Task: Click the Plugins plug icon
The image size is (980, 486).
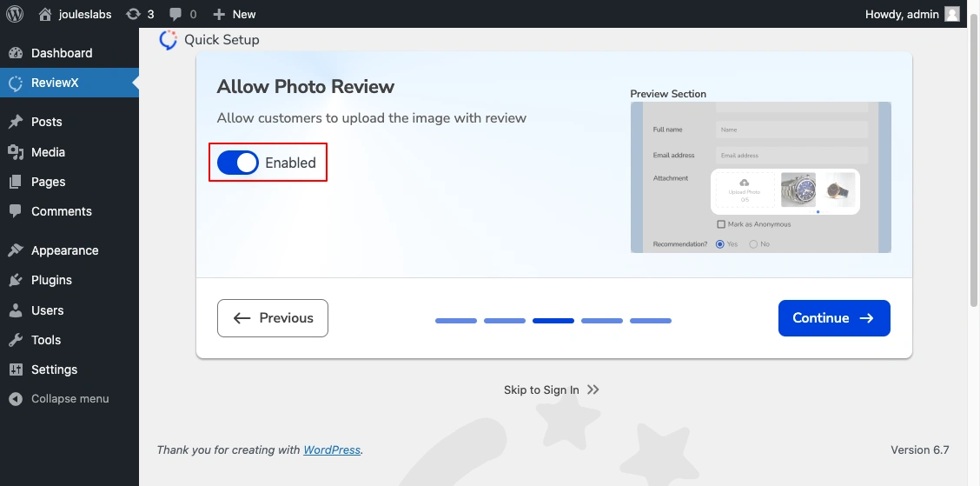Action: (16, 280)
